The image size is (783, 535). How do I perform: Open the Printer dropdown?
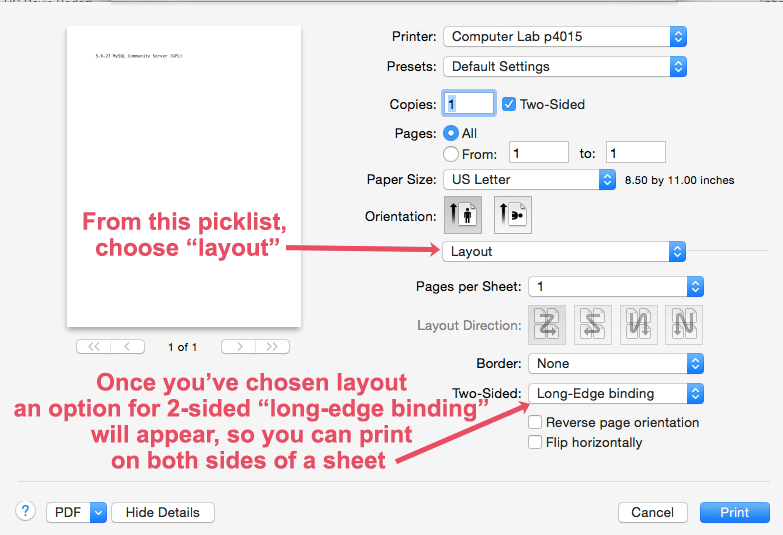[x=564, y=37]
